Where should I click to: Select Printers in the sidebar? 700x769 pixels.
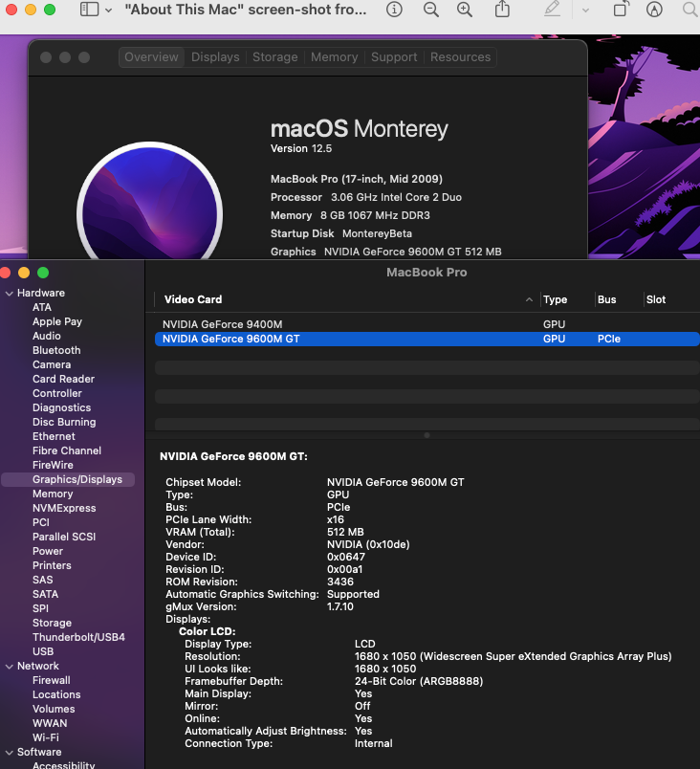click(x=52, y=565)
